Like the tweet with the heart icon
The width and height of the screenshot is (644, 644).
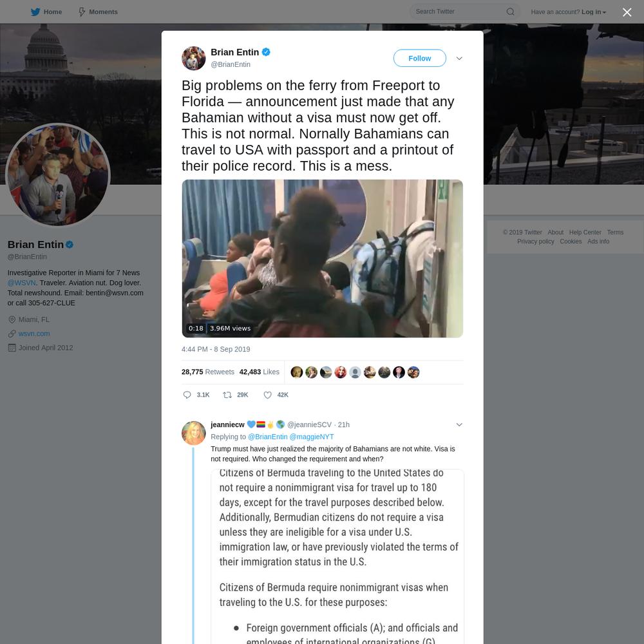click(x=267, y=395)
